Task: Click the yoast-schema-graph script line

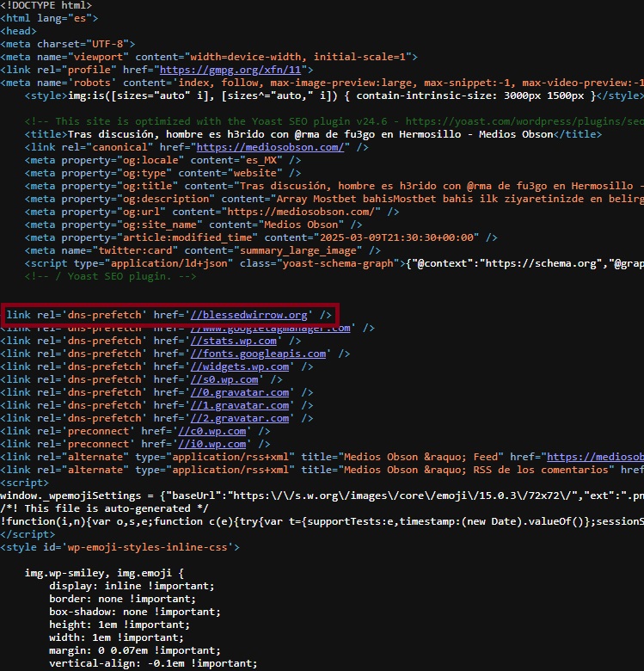Action: click(x=334, y=263)
